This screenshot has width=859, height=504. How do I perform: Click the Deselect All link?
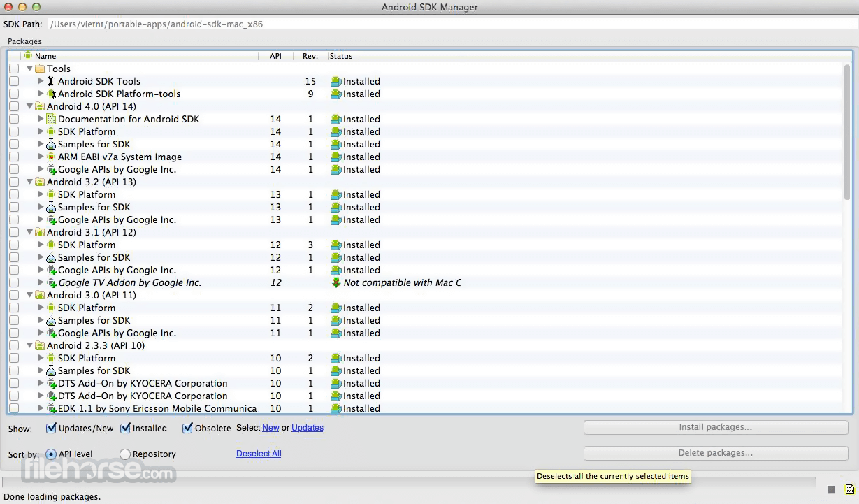(259, 454)
